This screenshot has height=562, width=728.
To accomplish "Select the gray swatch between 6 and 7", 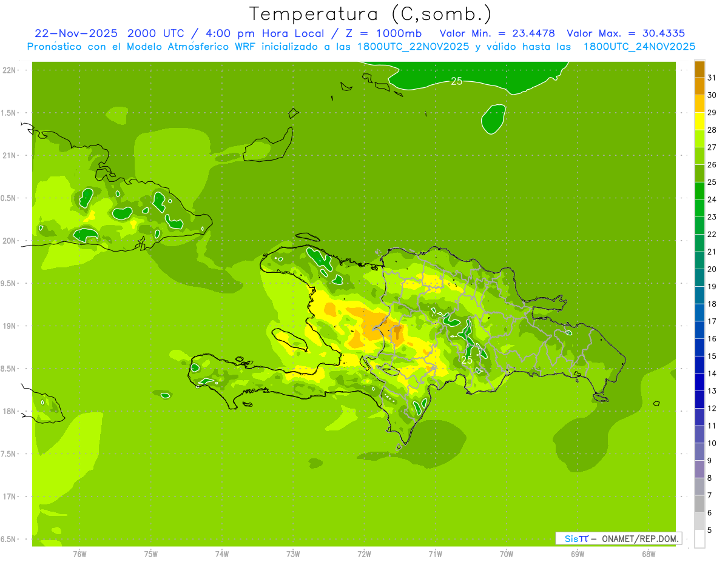I will coord(699,504).
